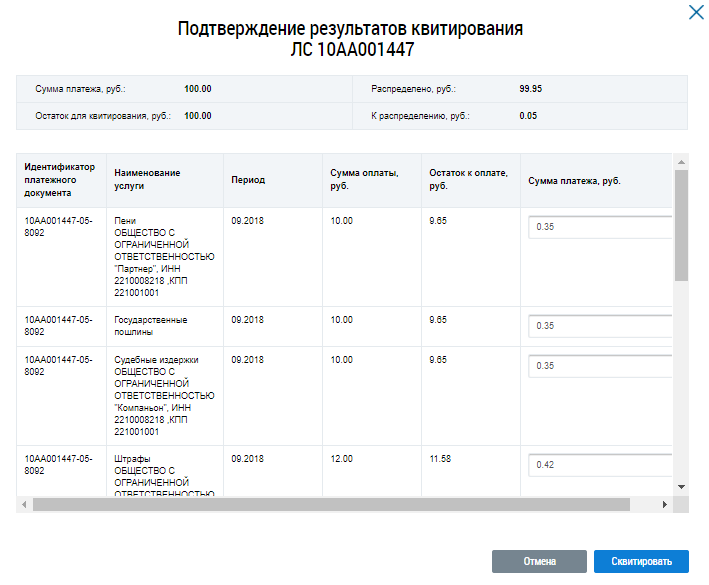709x585 pixels.
Task: Select the Сумма оплаты, руб. column header
Action: pos(364,180)
